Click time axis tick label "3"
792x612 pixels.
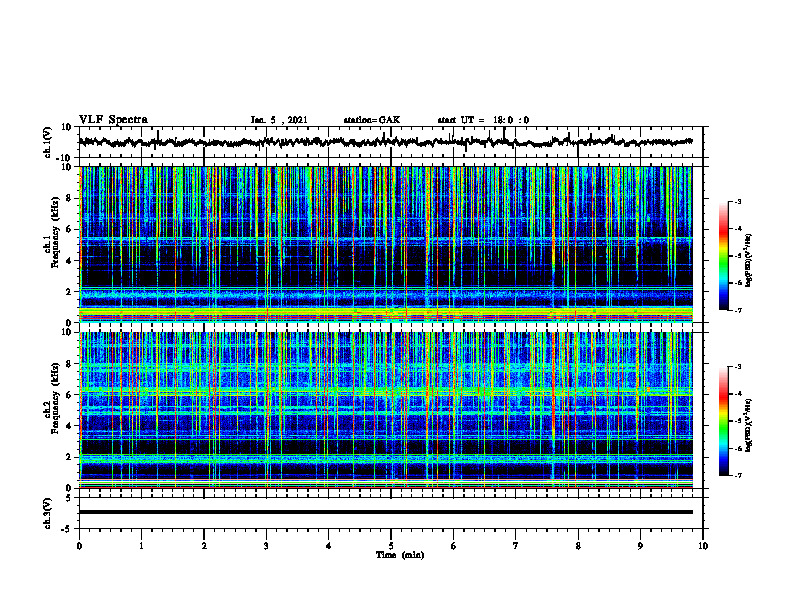(266, 546)
